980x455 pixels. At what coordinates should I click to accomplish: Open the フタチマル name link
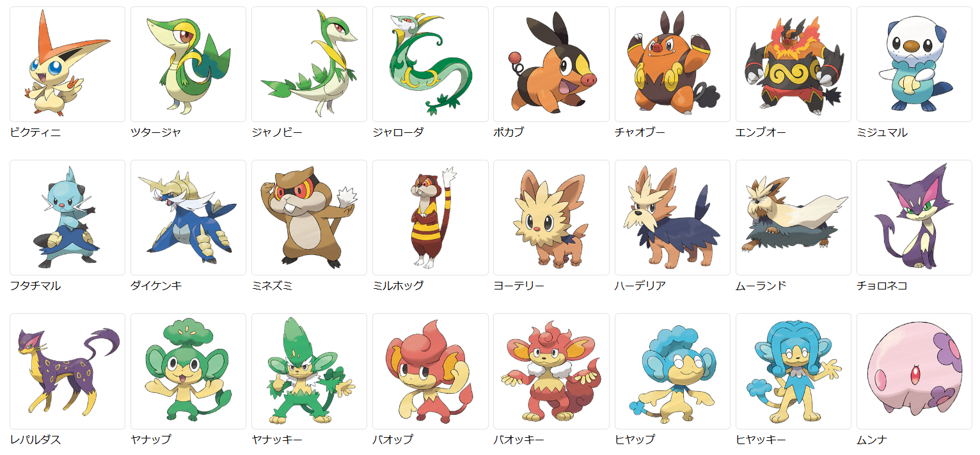pos(35,286)
